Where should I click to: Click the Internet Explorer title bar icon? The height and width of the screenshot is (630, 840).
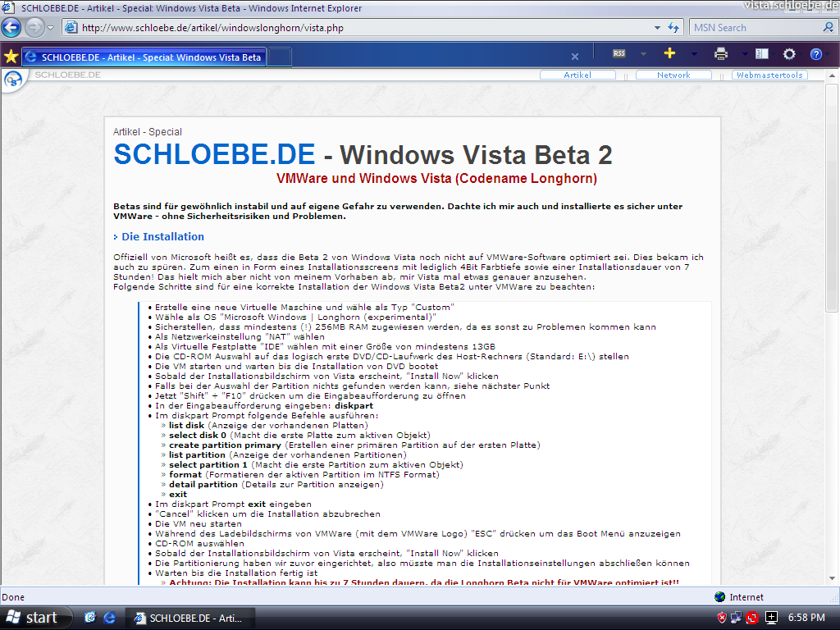click(7, 7)
